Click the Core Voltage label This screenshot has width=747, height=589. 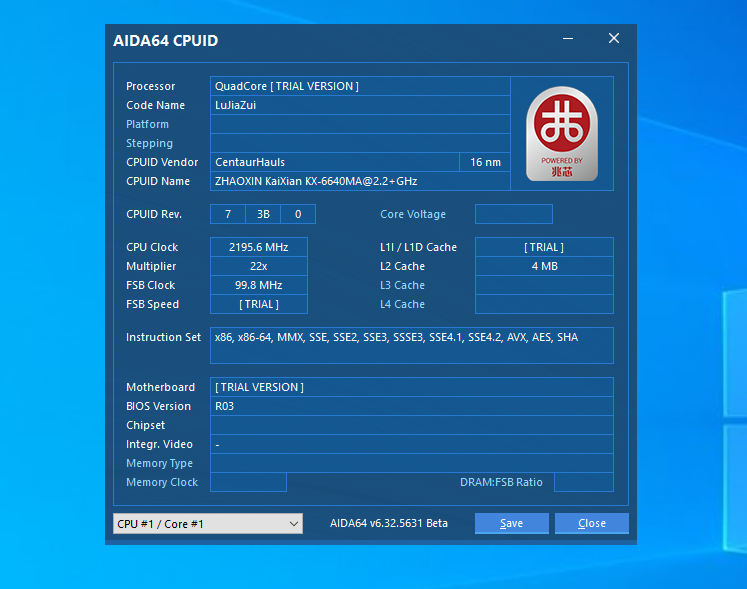pos(413,214)
